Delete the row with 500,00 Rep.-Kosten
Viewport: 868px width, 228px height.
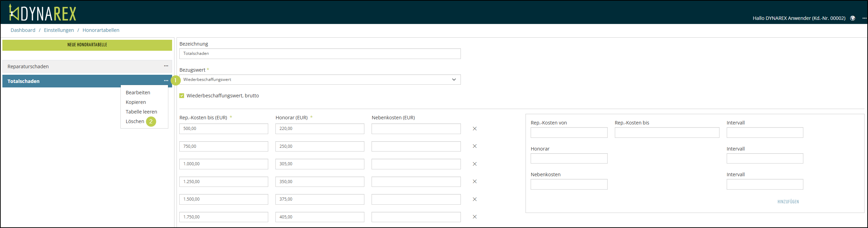coord(475,129)
